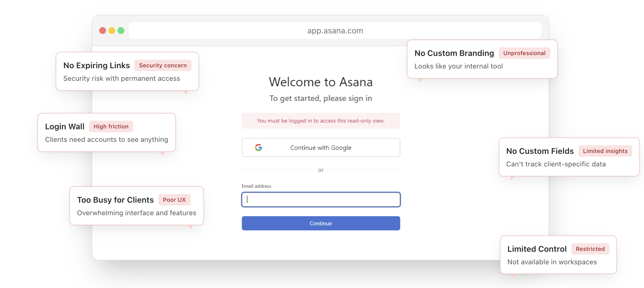
Task: Select the Login Wall callout heading
Action: [65, 126]
